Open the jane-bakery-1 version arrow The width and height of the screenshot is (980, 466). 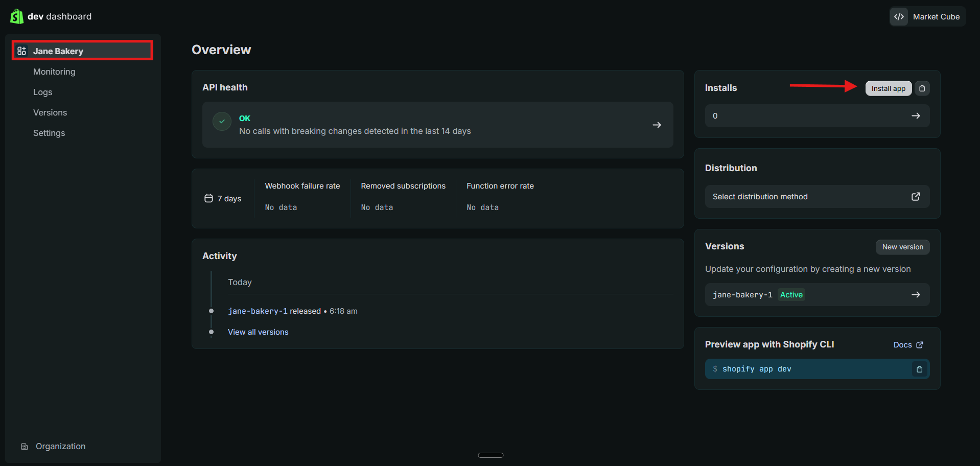tap(916, 295)
